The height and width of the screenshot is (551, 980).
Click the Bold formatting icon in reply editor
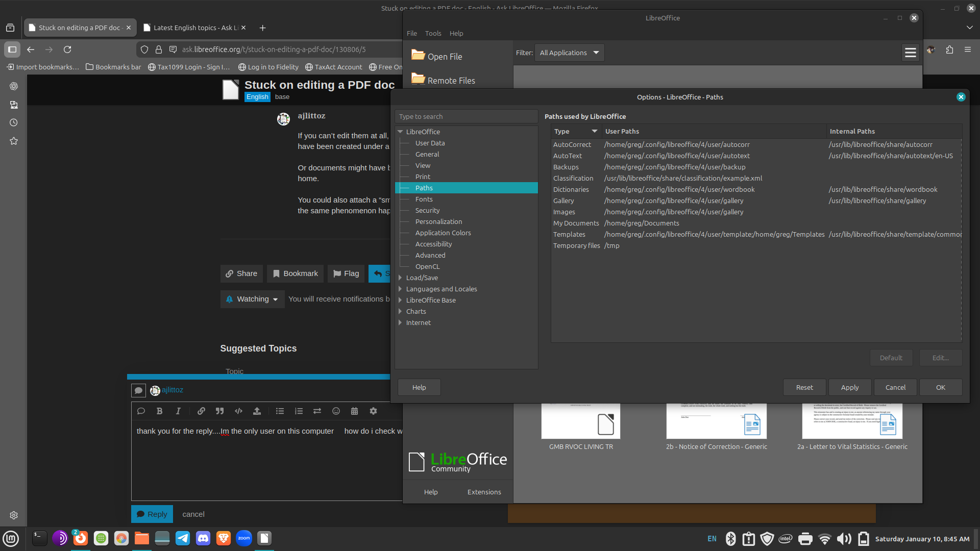pos(159,411)
